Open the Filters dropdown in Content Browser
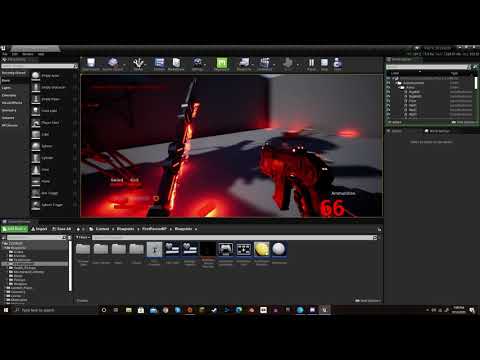Screen dimensions: 480x360 (x=83, y=237)
